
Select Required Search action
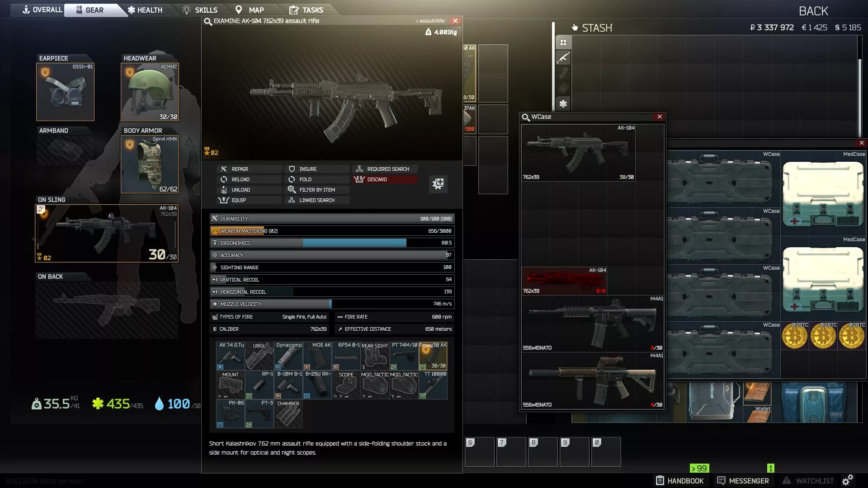(385, 169)
